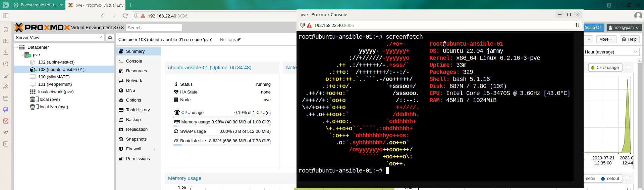Viewport: 644px width, 190px height.
Task: Toggle the browser side panel icon
Action: click(6, 16)
